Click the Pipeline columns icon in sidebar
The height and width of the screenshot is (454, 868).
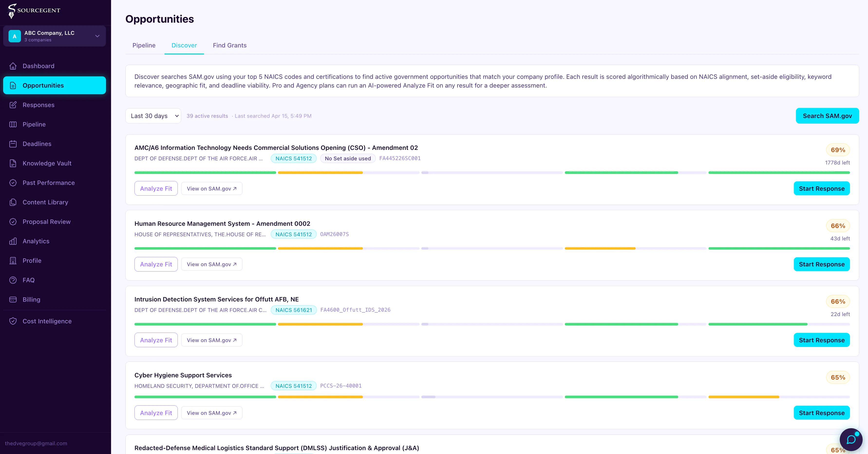(x=13, y=124)
